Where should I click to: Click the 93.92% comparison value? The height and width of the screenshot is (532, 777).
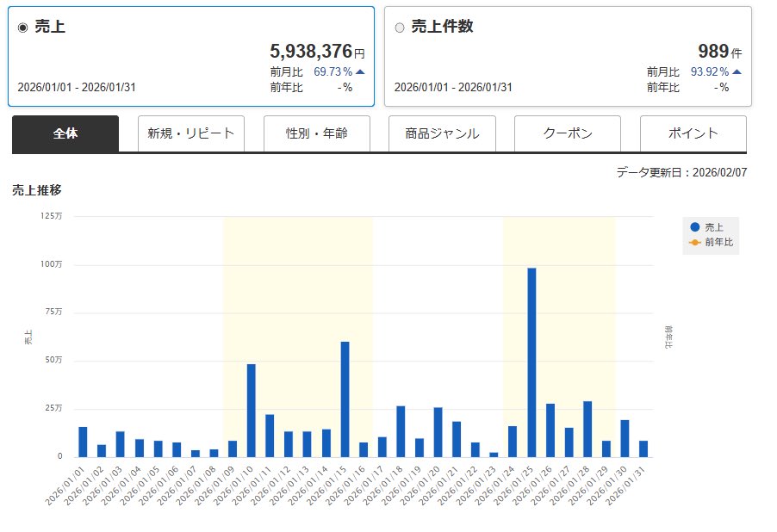pos(711,71)
